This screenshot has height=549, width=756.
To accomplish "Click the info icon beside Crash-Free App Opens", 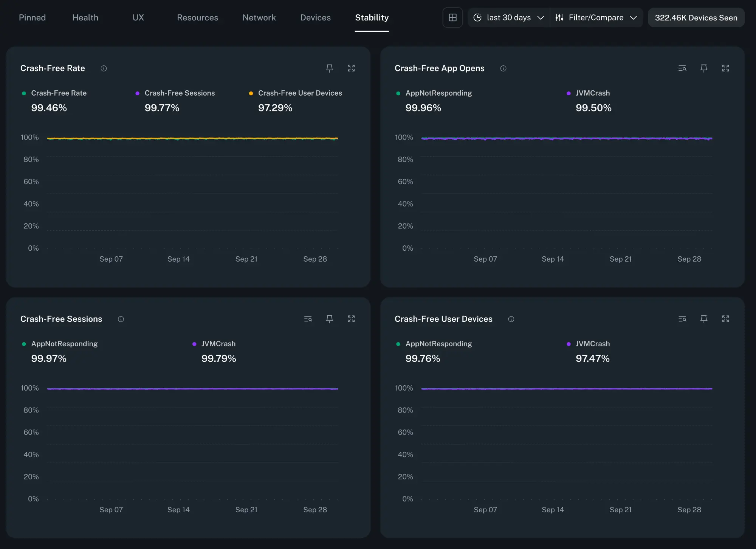I will pyautogui.click(x=503, y=68).
